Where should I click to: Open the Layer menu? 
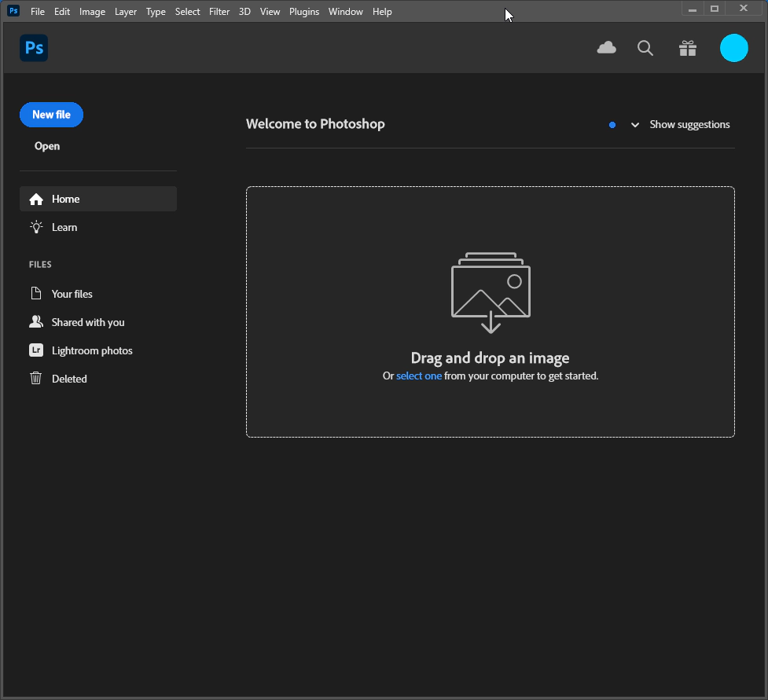(126, 11)
